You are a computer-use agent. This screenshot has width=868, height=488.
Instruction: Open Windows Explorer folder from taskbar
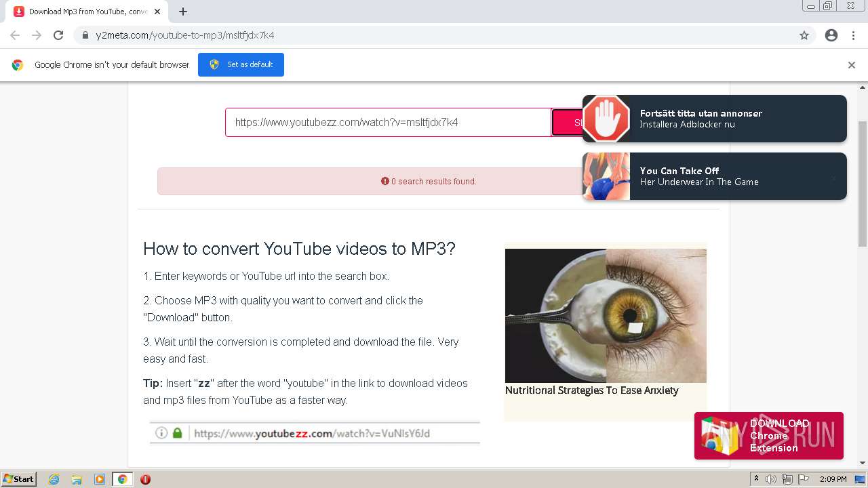tap(77, 479)
